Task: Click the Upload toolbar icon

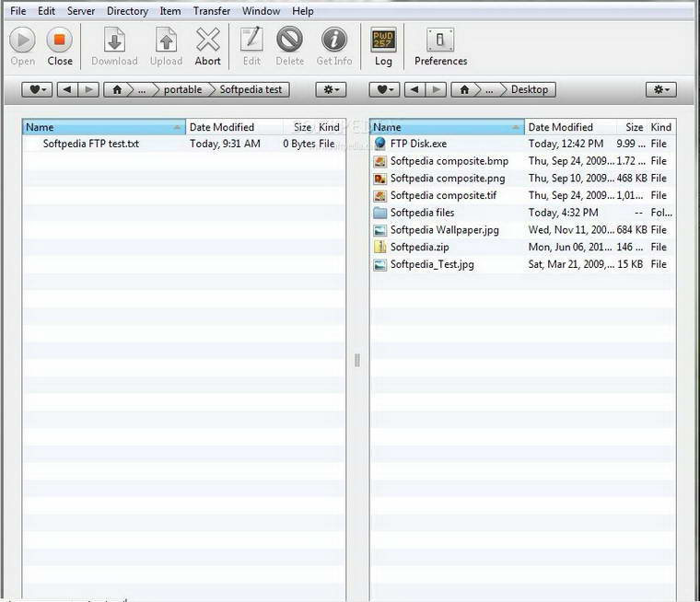Action: pyautogui.click(x=166, y=41)
